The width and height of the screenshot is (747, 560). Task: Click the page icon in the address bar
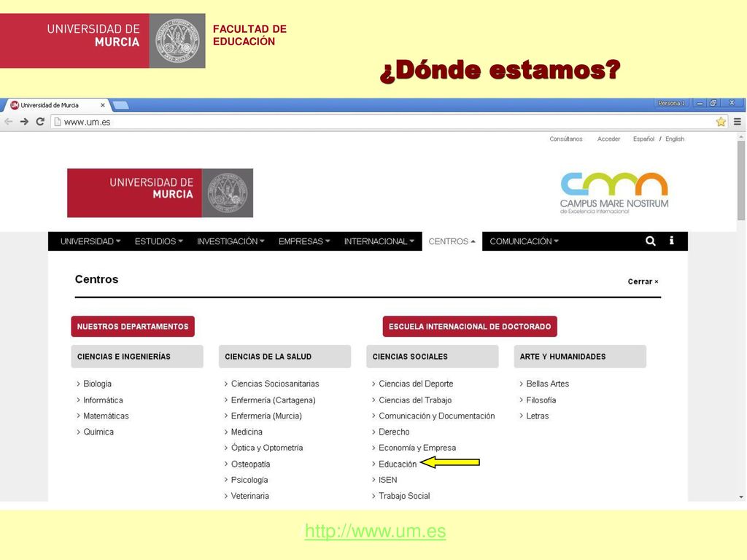point(58,122)
